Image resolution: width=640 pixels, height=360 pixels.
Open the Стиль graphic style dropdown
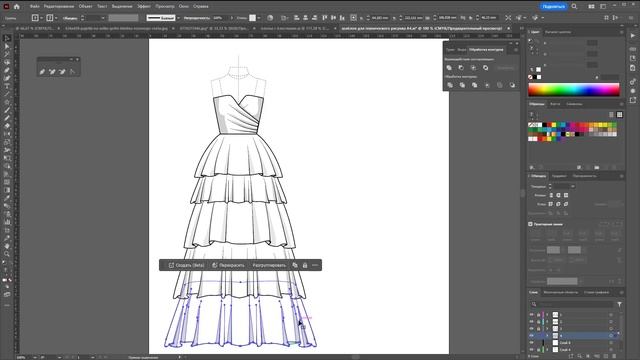[x=259, y=18]
